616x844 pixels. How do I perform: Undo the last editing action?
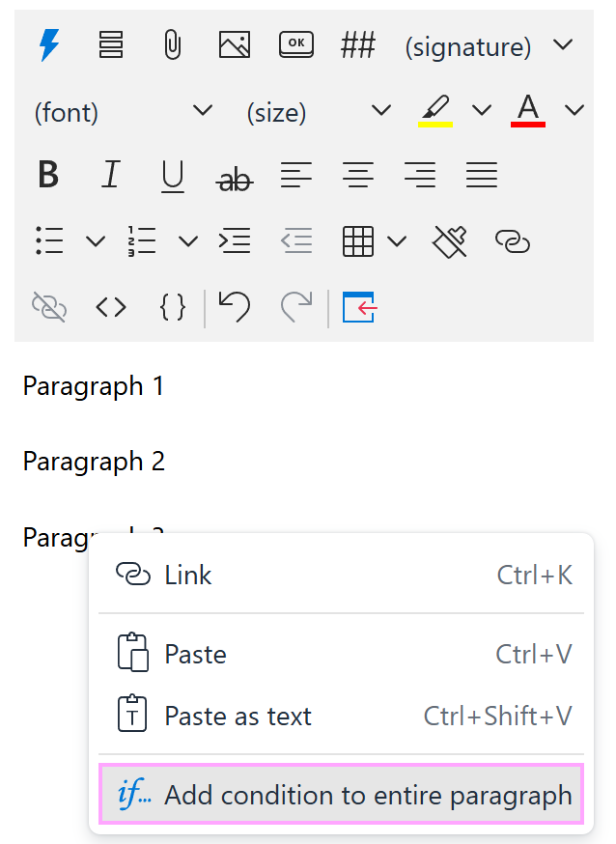[234, 307]
